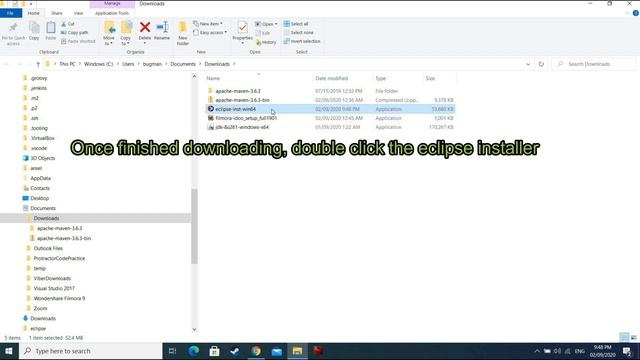Click 'Users' in address breadcrumb
Screen dimensions: 640x360
128,64
